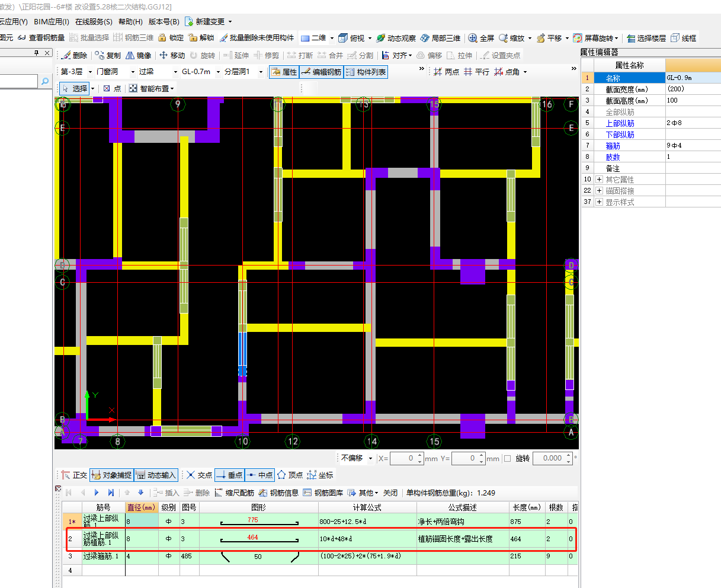Open the 帮助(H) menu

pos(130,21)
